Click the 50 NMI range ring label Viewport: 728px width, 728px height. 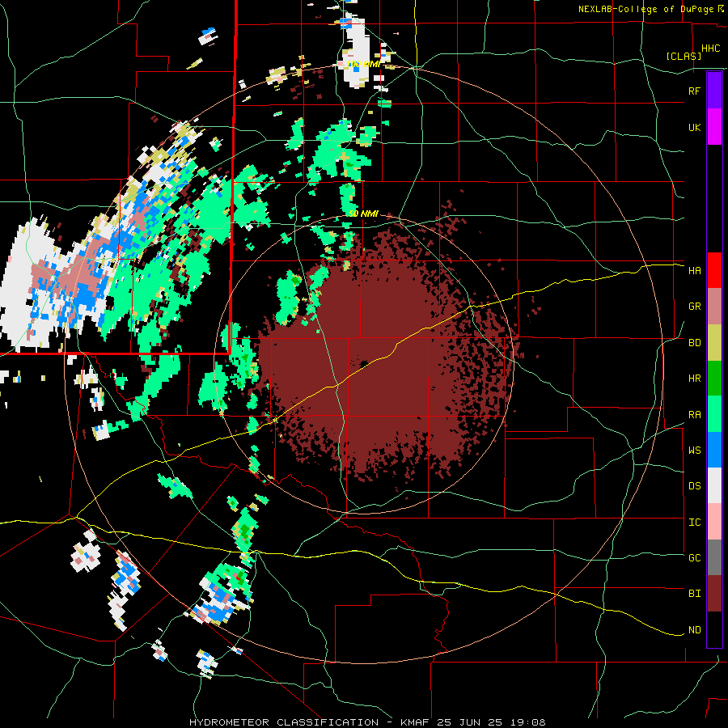[x=363, y=214]
